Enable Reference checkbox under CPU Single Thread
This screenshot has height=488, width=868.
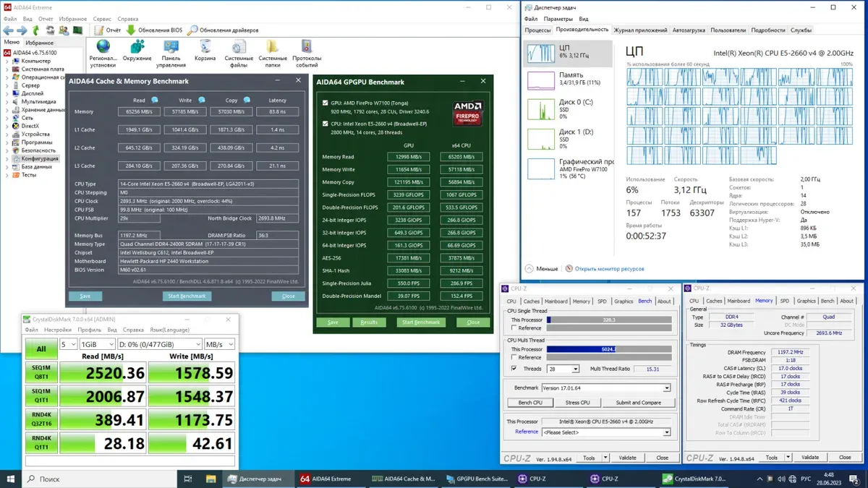pos(514,328)
